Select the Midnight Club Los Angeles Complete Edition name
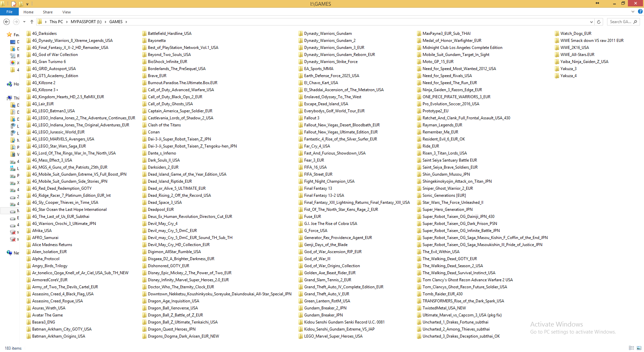The image size is (644, 352). click(x=463, y=48)
